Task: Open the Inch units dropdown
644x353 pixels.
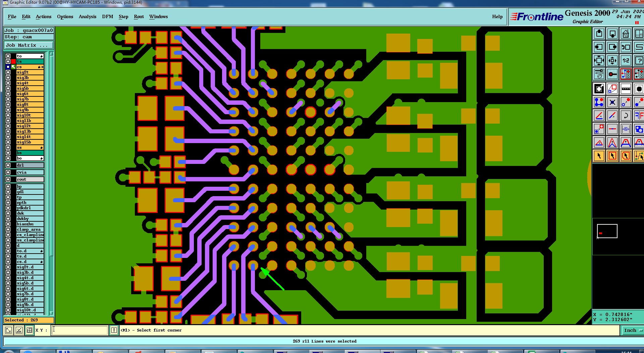Action: [633, 330]
